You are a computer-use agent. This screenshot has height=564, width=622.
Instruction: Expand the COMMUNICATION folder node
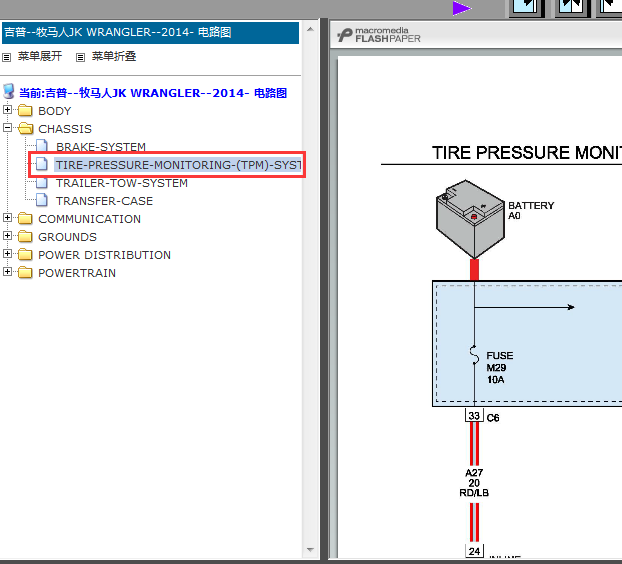tap(7, 217)
